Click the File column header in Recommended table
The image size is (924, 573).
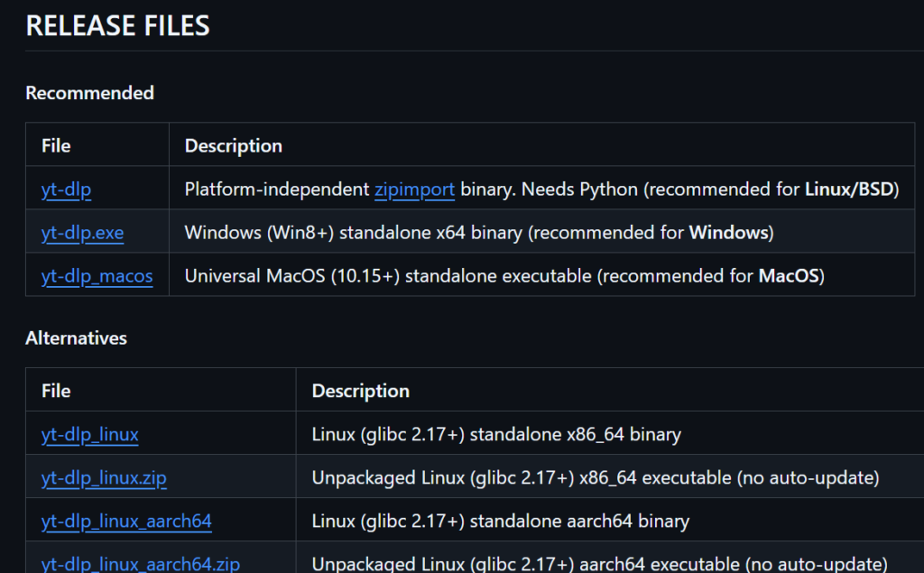coord(56,145)
